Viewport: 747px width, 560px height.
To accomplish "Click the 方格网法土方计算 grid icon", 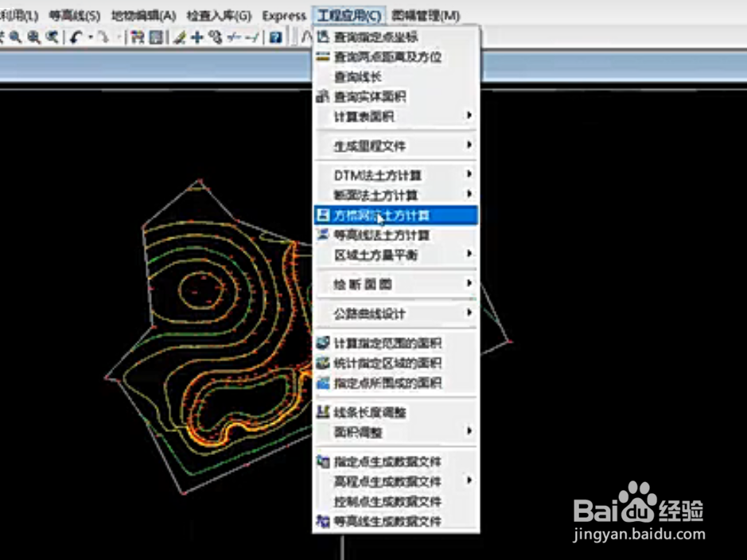I will coord(325,215).
